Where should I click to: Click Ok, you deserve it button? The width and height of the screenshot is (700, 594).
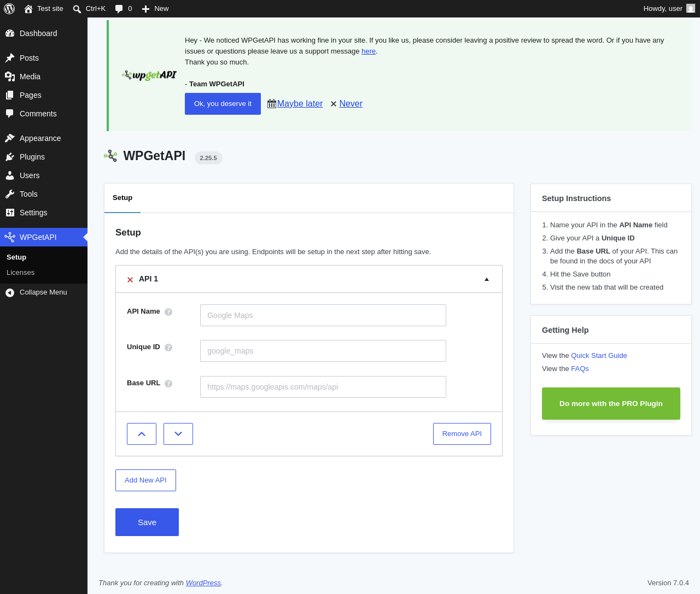click(x=223, y=104)
